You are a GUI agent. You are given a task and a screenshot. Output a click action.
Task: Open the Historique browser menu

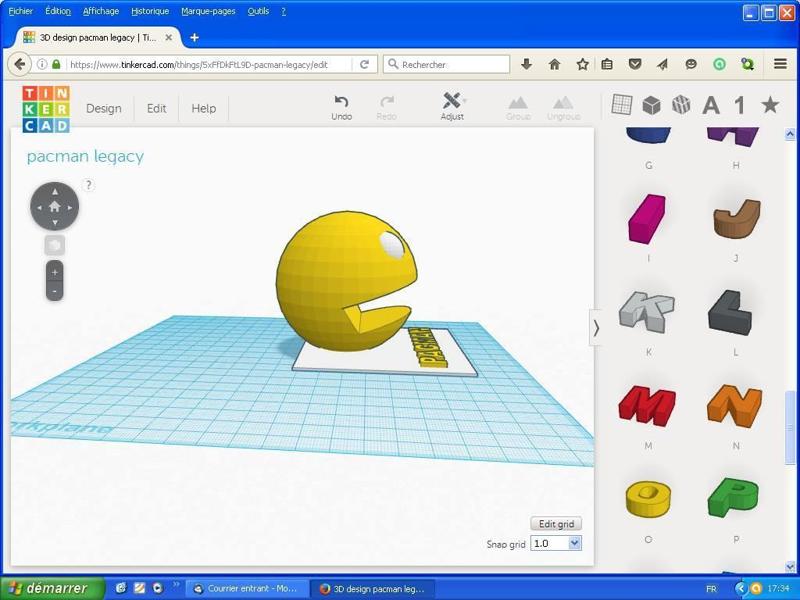pyautogui.click(x=150, y=11)
